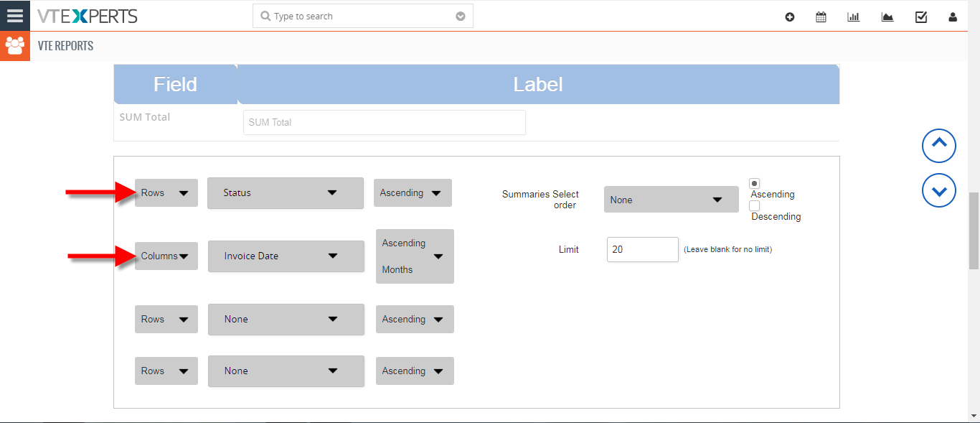Open the user profile icon
This screenshot has width=980, height=423.
[x=953, y=17]
